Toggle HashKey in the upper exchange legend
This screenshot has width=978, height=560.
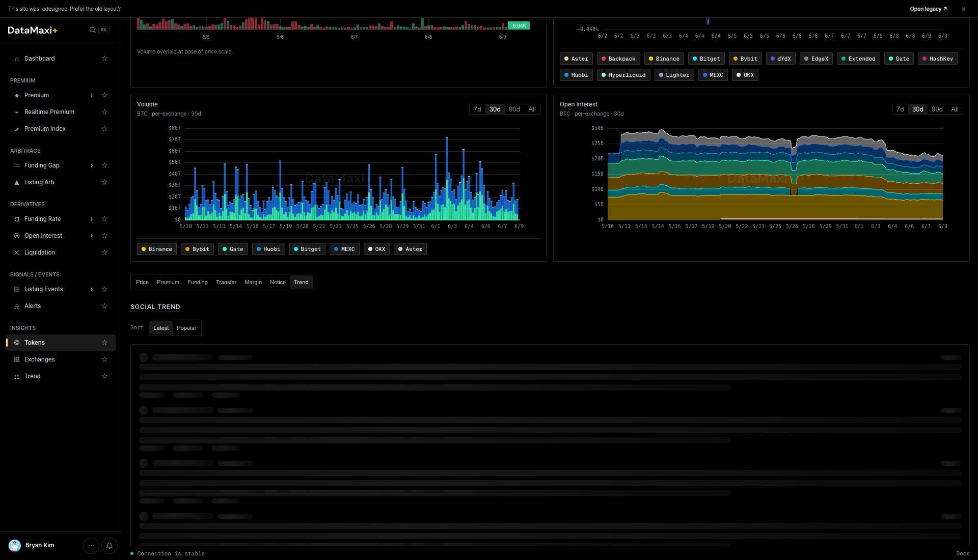tap(938, 59)
